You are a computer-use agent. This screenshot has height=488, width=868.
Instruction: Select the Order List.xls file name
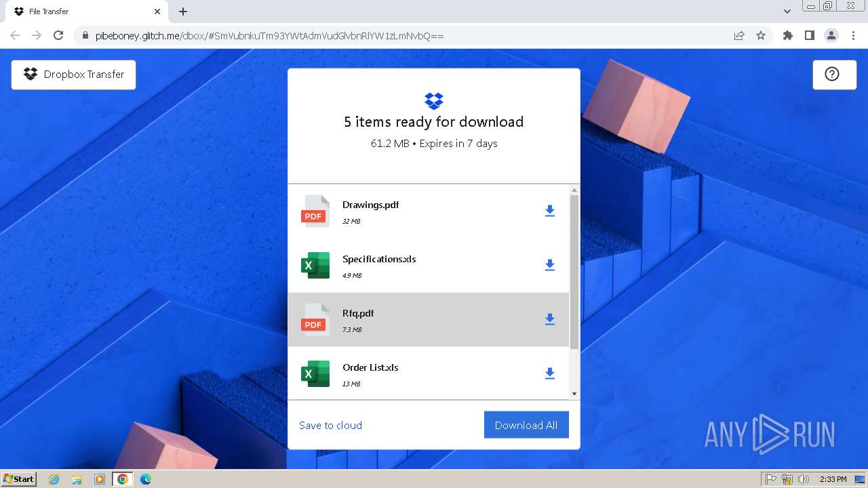pyautogui.click(x=370, y=367)
